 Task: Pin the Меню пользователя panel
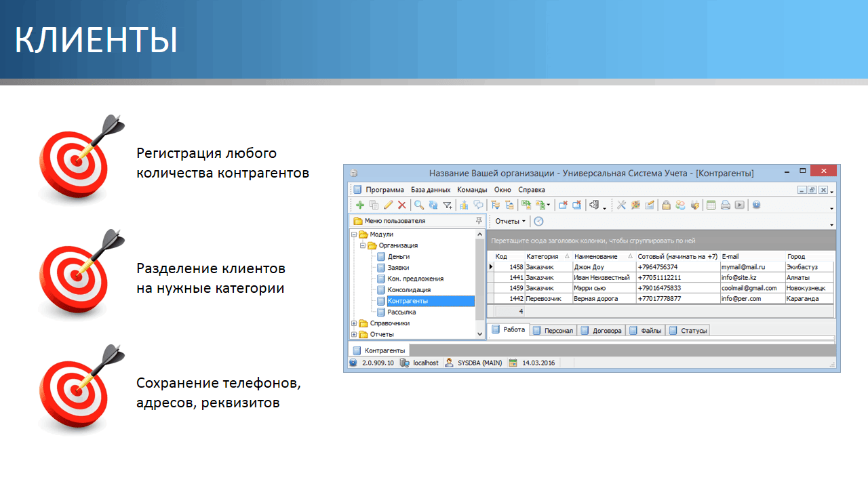click(479, 221)
